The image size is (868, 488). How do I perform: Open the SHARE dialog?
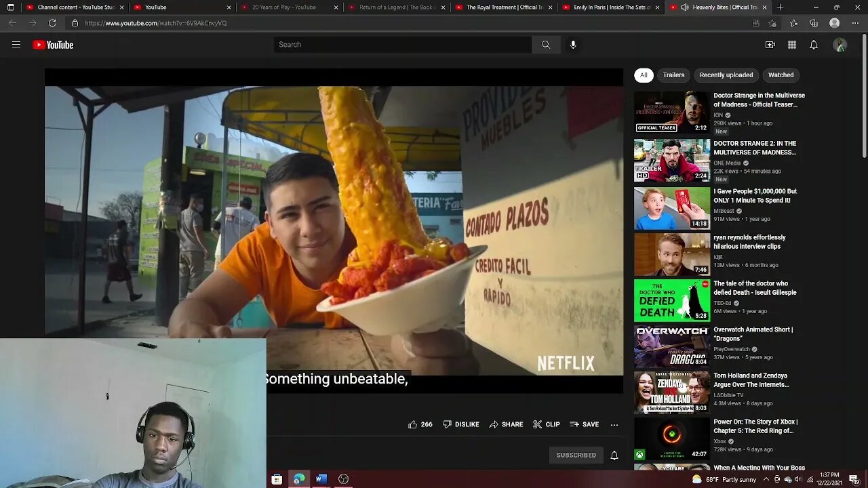coord(506,424)
